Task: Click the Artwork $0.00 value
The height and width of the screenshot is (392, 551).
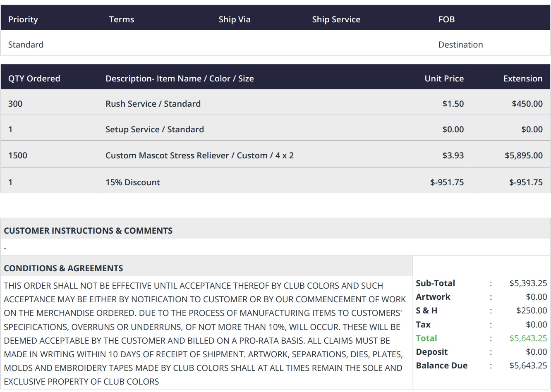Action: coord(537,297)
